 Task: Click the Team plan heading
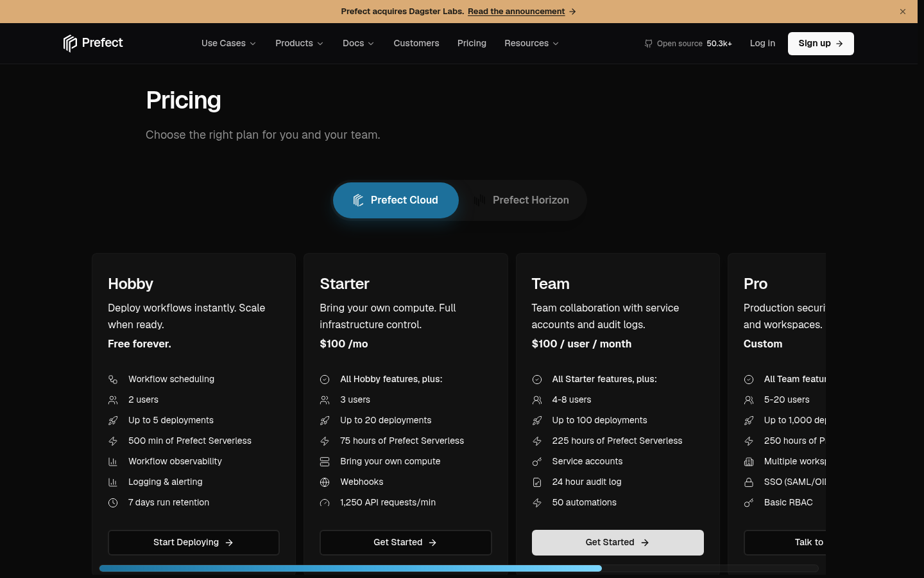tap(551, 284)
